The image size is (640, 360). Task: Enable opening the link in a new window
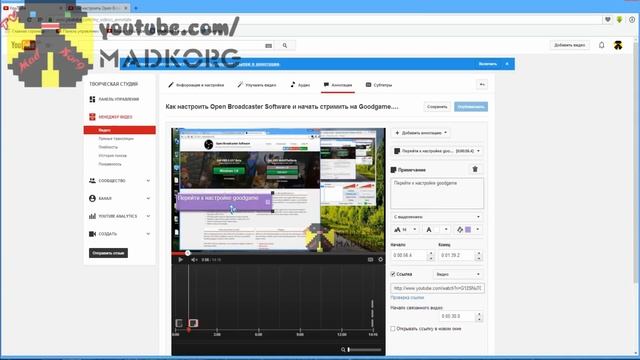click(x=393, y=329)
